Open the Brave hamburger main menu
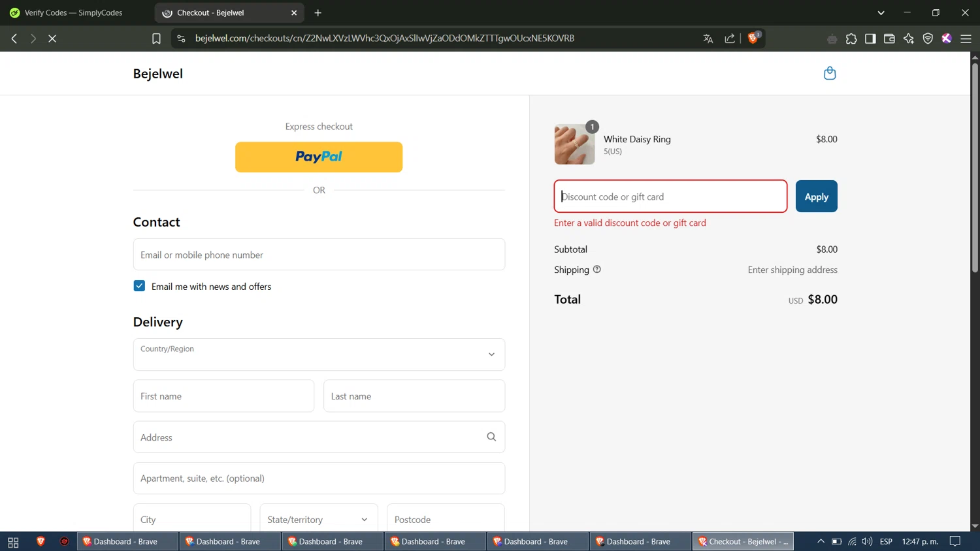Viewport: 980px width, 551px height. click(x=966, y=39)
